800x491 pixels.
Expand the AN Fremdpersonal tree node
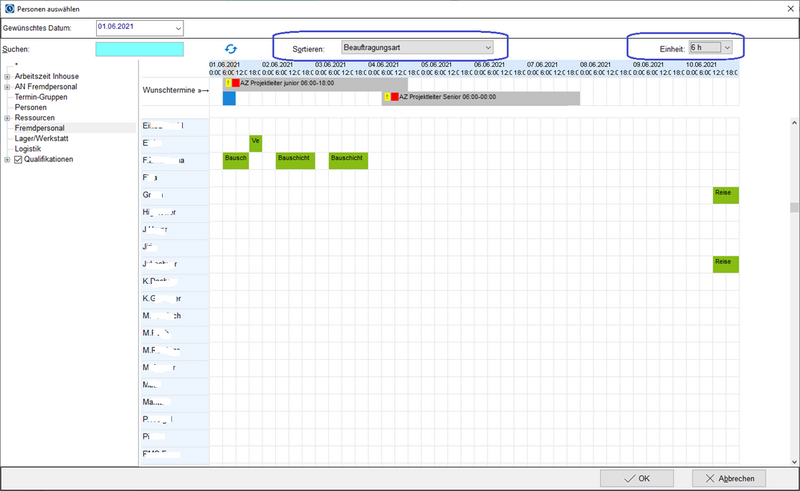[7, 86]
